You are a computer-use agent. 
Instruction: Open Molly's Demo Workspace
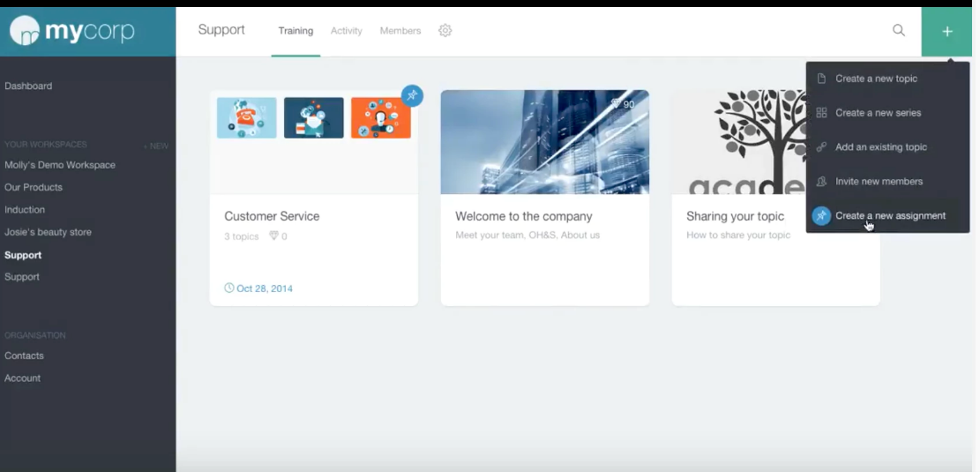click(60, 165)
